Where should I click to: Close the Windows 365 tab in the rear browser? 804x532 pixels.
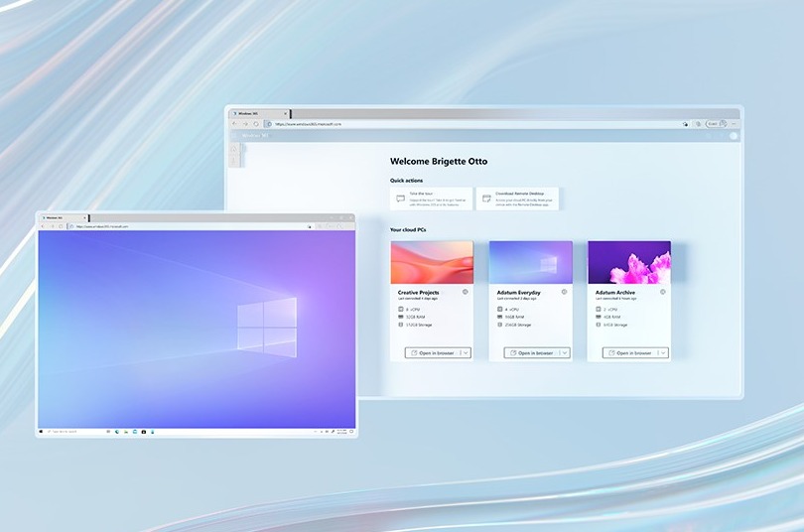click(286, 113)
